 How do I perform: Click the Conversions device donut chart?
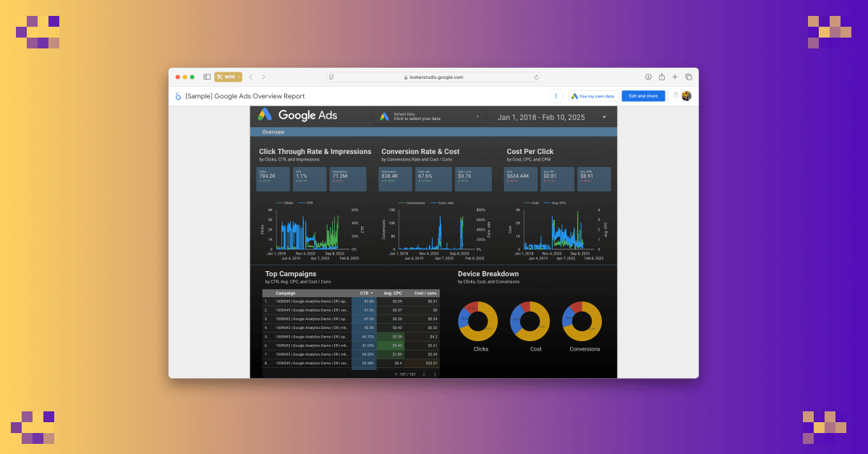click(583, 322)
